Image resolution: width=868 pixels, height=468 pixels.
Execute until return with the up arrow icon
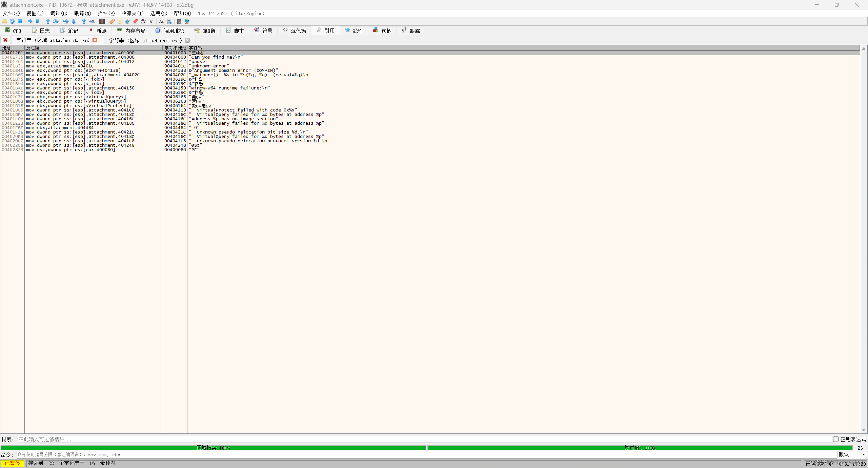(84, 21)
